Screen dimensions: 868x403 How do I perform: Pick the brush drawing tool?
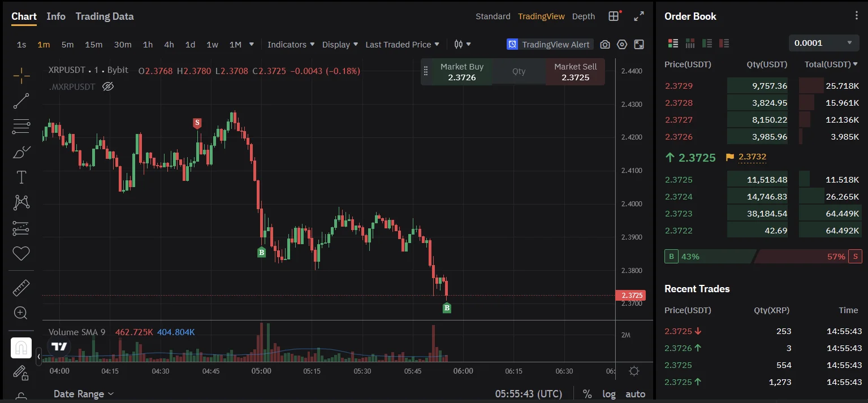(21, 152)
